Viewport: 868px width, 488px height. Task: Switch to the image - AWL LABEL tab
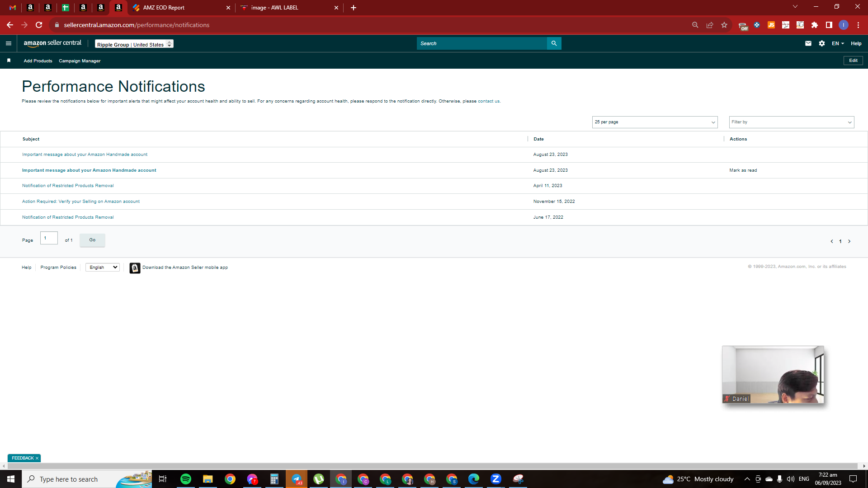pyautogui.click(x=289, y=8)
